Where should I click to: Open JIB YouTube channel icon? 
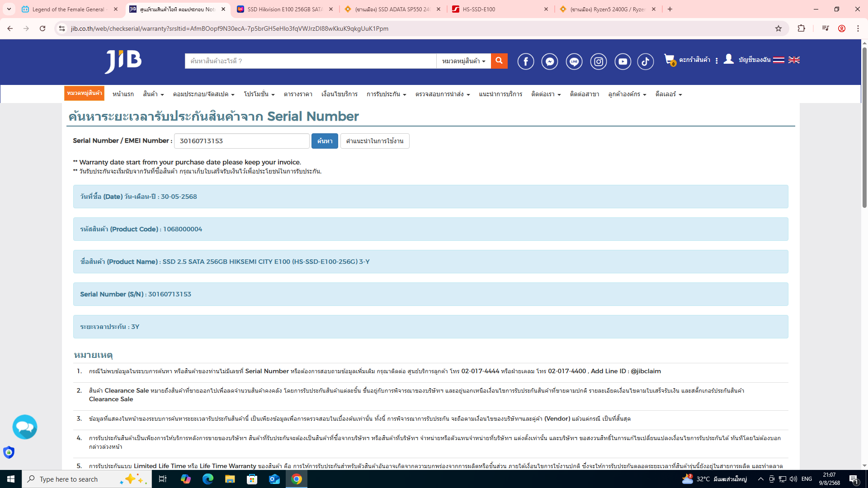click(x=623, y=61)
